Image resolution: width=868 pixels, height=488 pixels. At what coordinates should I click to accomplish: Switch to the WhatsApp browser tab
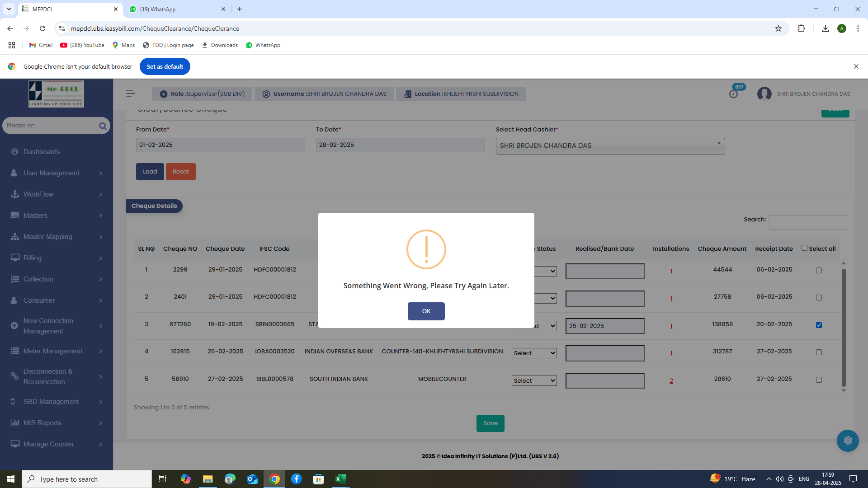tap(178, 9)
